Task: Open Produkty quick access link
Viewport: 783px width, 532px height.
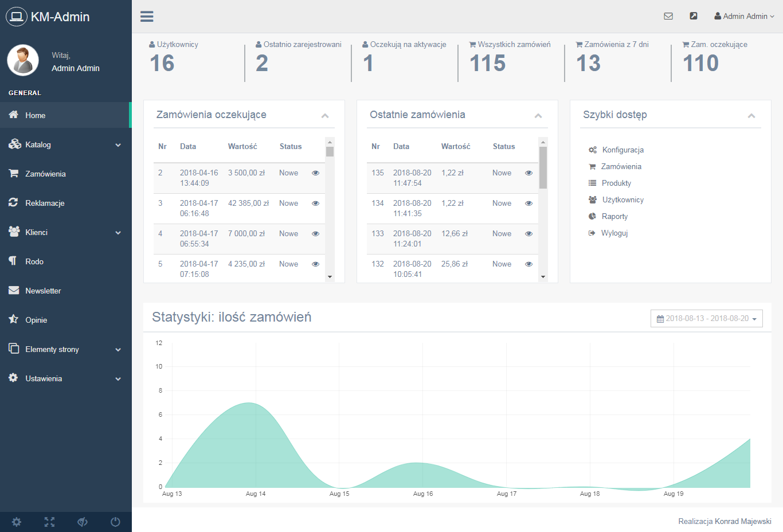Action: [616, 183]
